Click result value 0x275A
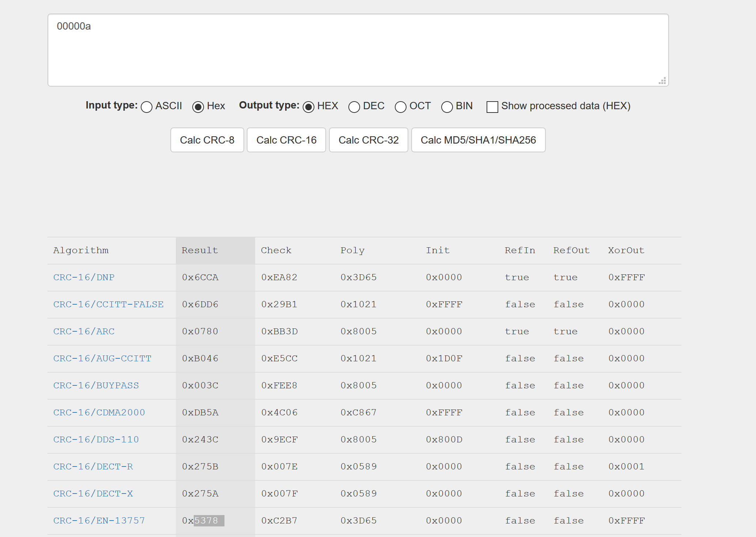Viewport: 756px width, 537px height. pyautogui.click(x=200, y=494)
